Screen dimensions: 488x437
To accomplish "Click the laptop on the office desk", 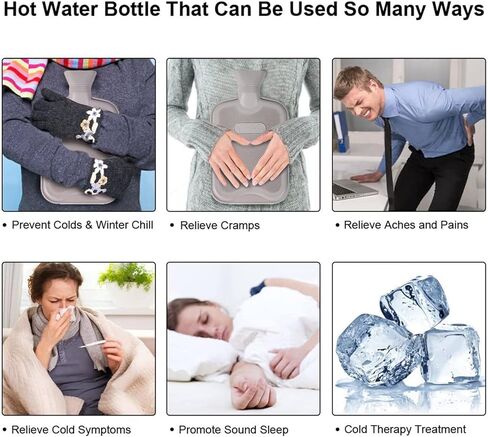I will tap(354, 189).
